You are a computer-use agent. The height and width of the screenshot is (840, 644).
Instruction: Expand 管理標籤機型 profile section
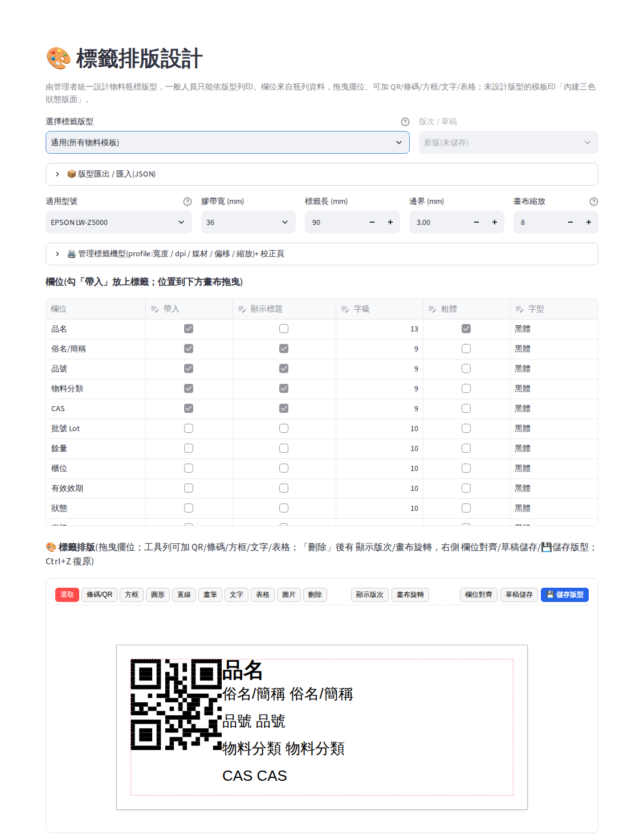coord(321,254)
